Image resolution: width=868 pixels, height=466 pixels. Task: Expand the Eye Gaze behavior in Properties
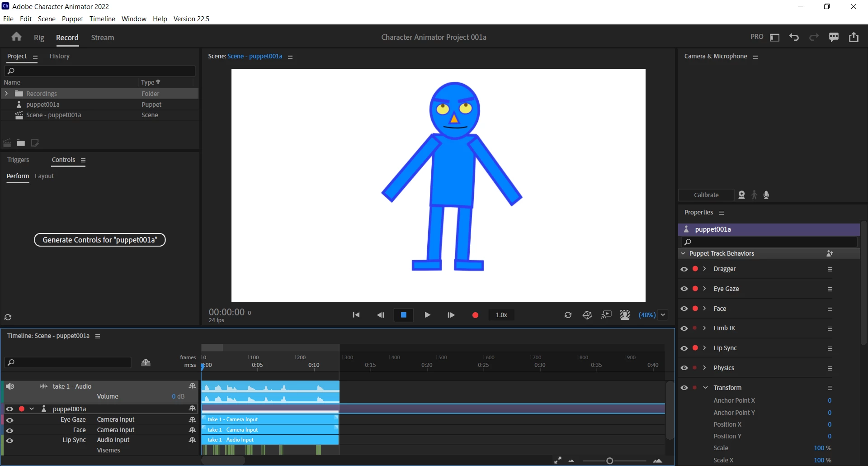tap(704, 289)
